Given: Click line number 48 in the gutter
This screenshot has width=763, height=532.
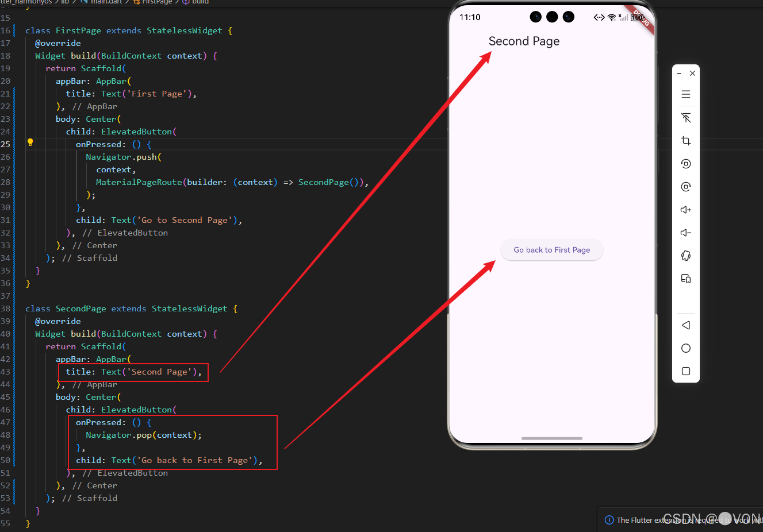Looking at the screenshot, I should tap(6, 435).
